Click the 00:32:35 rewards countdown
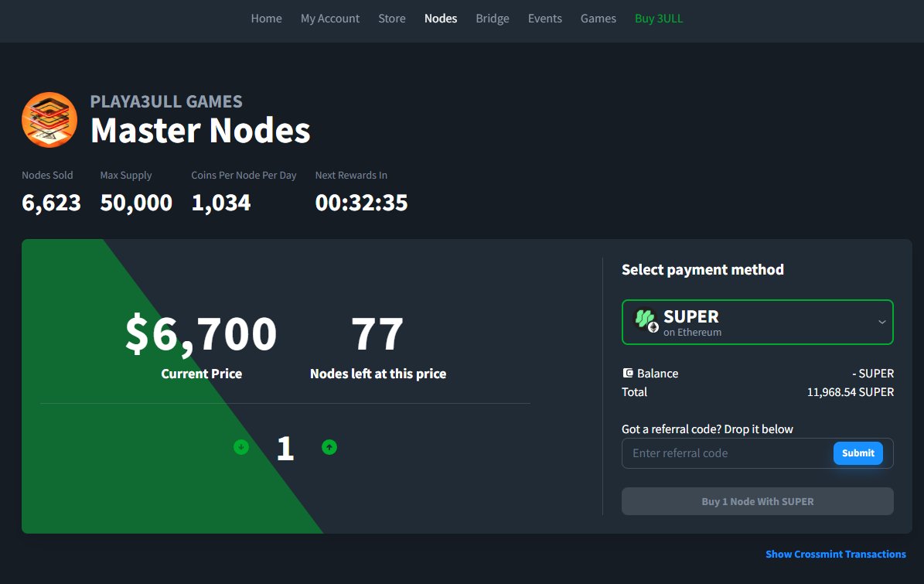Screen dimensions: 924x584 click(x=361, y=203)
